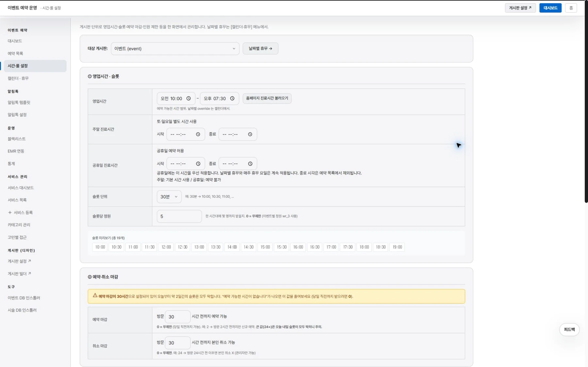This screenshot has height=367, width=588.
Task: Select the 15:00 slot preview chip
Action: (x=265, y=247)
